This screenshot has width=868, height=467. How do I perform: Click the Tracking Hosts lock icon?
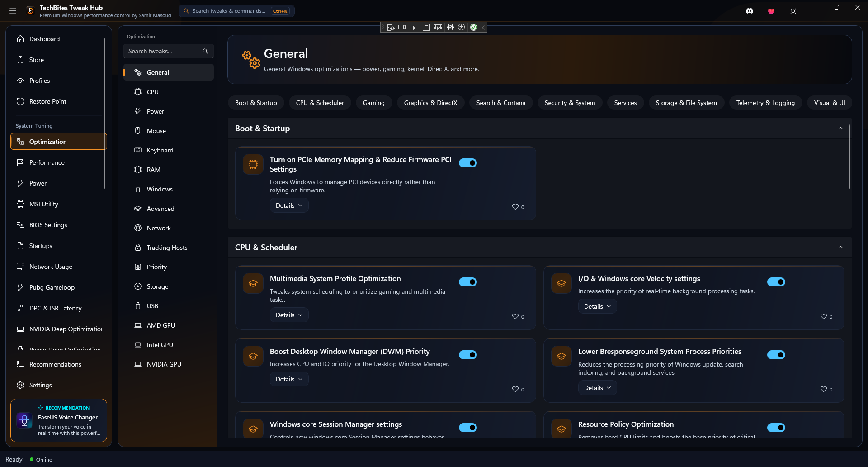(x=138, y=248)
